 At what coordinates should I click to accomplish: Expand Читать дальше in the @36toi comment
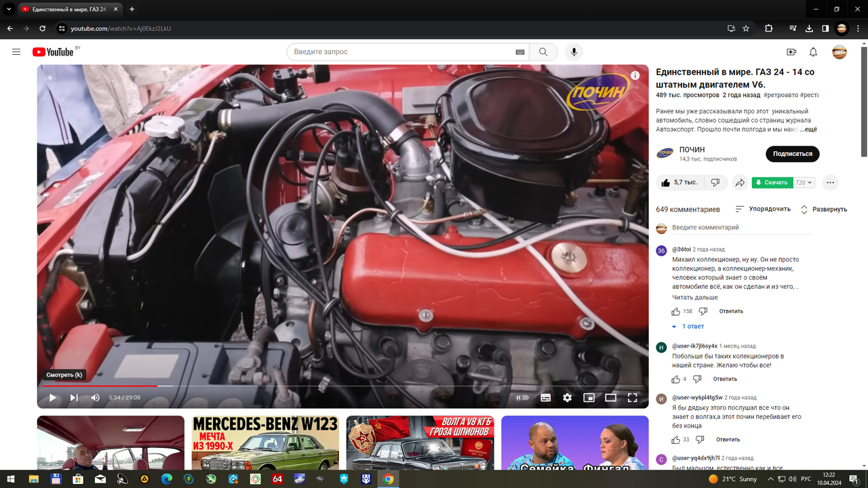694,298
